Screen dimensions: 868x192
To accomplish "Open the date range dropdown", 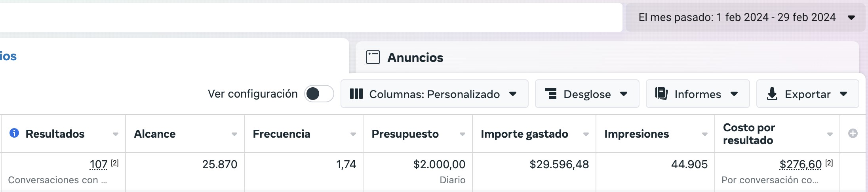I will click(x=745, y=17).
